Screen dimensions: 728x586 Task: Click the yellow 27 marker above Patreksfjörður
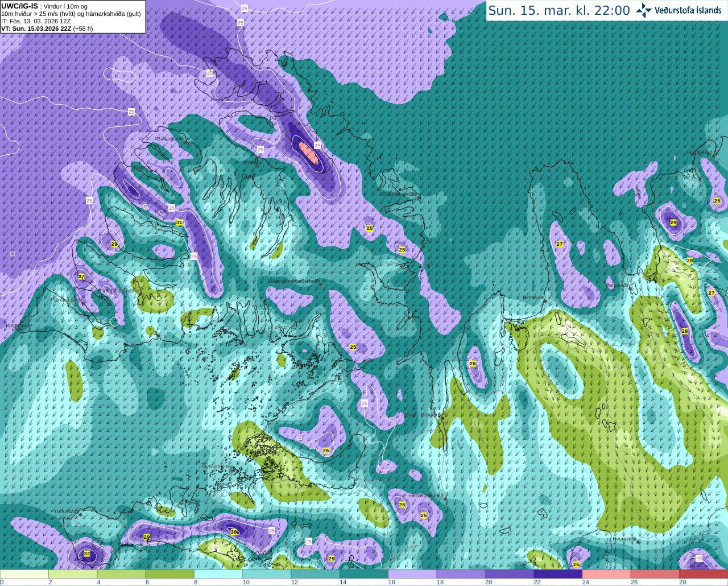tap(81, 277)
